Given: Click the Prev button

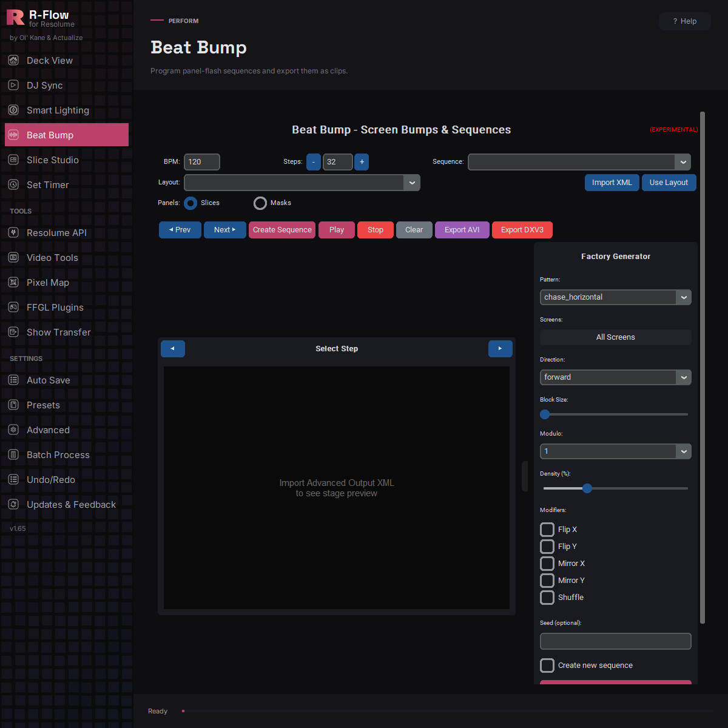Looking at the screenshot, I should [180, 230].
